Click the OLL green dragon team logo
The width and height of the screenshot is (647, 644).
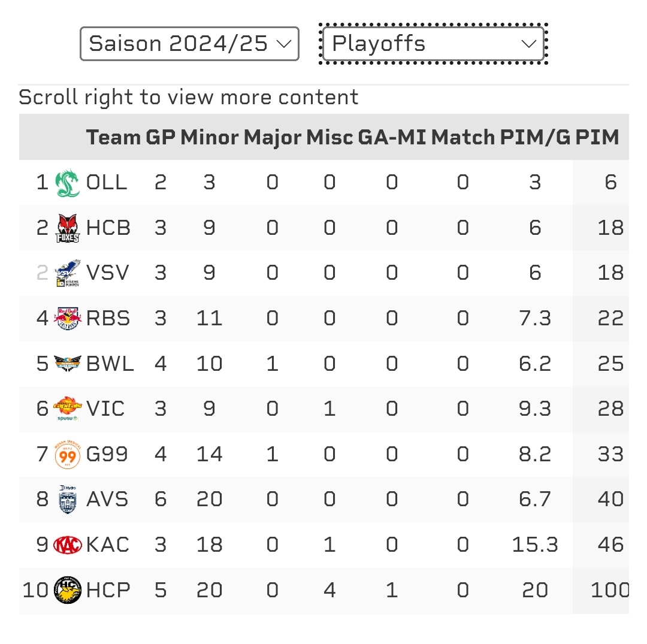click(x=67, y=183)
